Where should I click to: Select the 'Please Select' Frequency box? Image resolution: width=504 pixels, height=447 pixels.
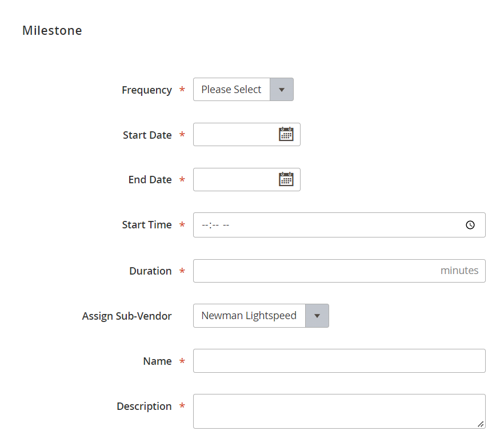[x=243, y=89]
